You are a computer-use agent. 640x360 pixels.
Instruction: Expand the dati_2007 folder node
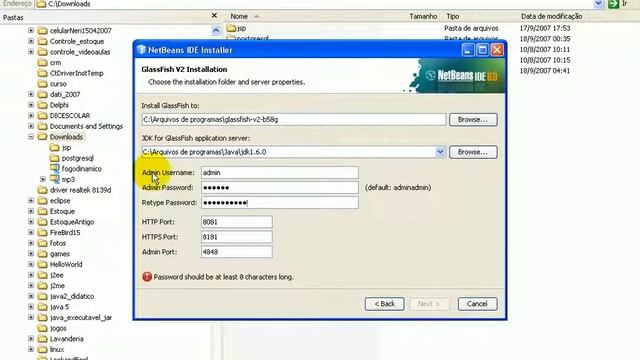[x=31, y=94]
